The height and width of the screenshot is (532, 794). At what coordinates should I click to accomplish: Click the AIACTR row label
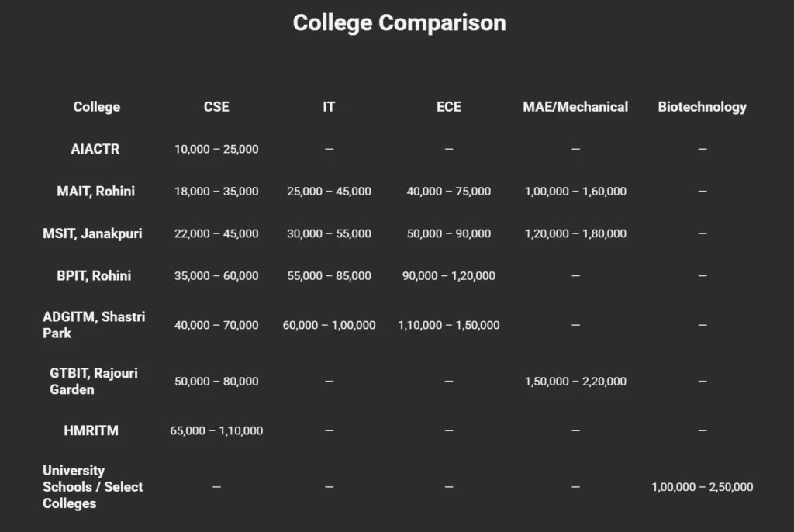point(95,149)
